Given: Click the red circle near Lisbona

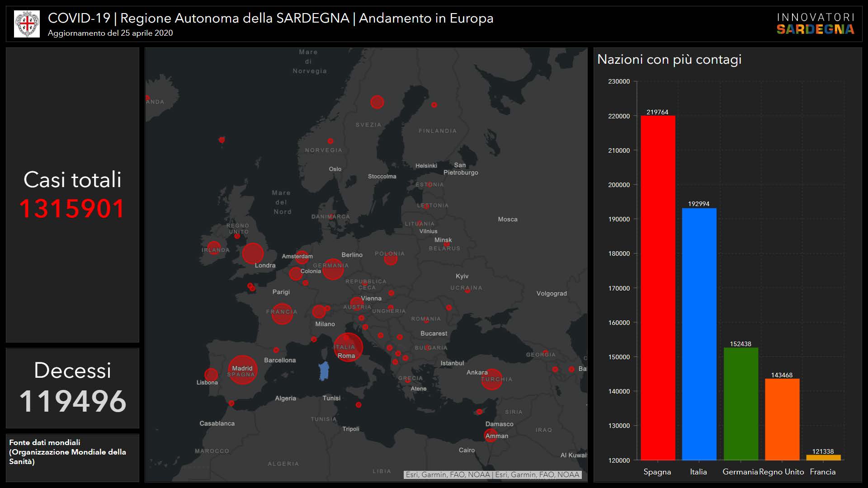Looking at the screenshot, I should coord(211,375).
